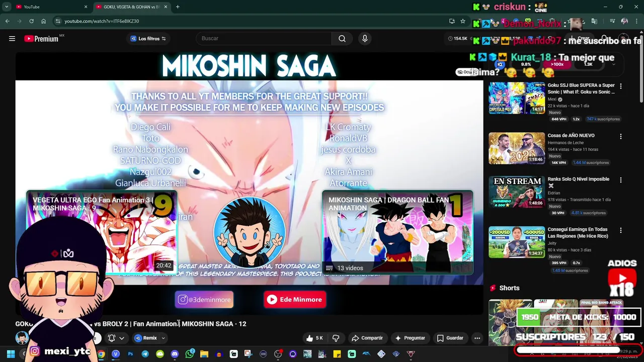Click the YouTube Premium logo
This screenshot has height=362, width=644.
(41, 39)
